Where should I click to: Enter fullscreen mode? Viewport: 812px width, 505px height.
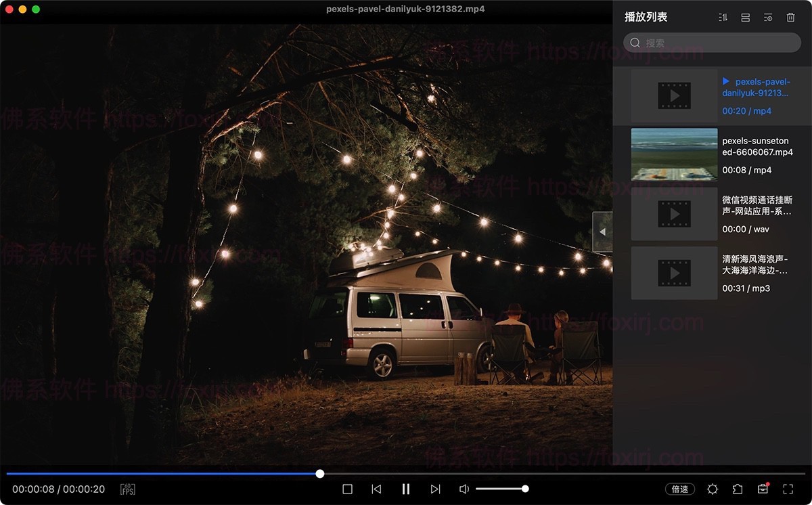[x=788, y=489]
